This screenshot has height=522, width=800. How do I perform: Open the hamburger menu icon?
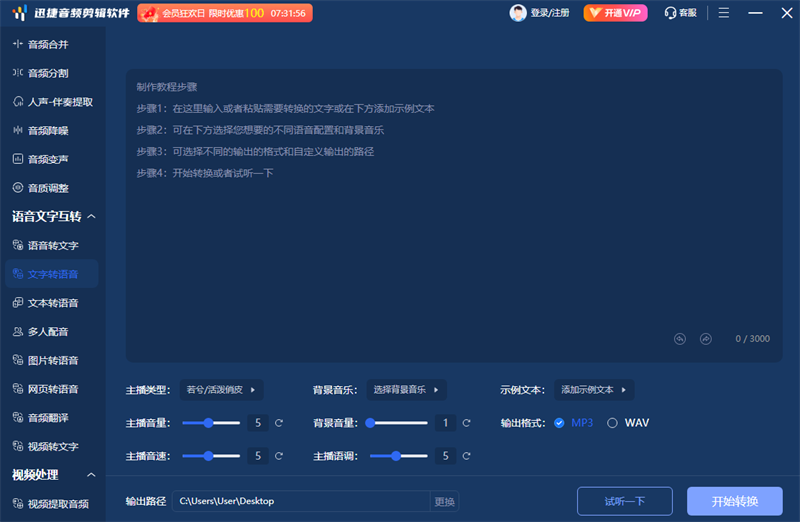(x=723, y=13)
